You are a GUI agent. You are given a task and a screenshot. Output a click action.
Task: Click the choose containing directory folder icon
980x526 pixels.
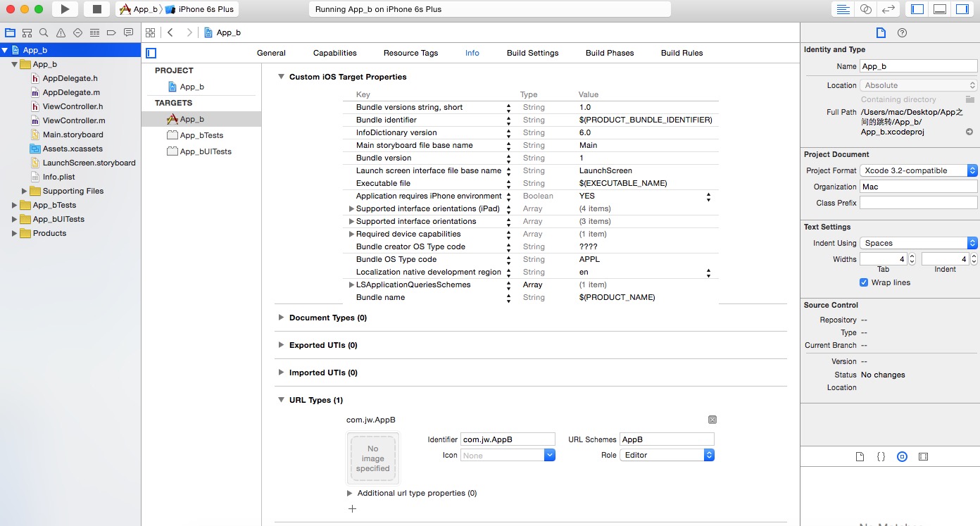pyautogui.click(x=969, y=99)
